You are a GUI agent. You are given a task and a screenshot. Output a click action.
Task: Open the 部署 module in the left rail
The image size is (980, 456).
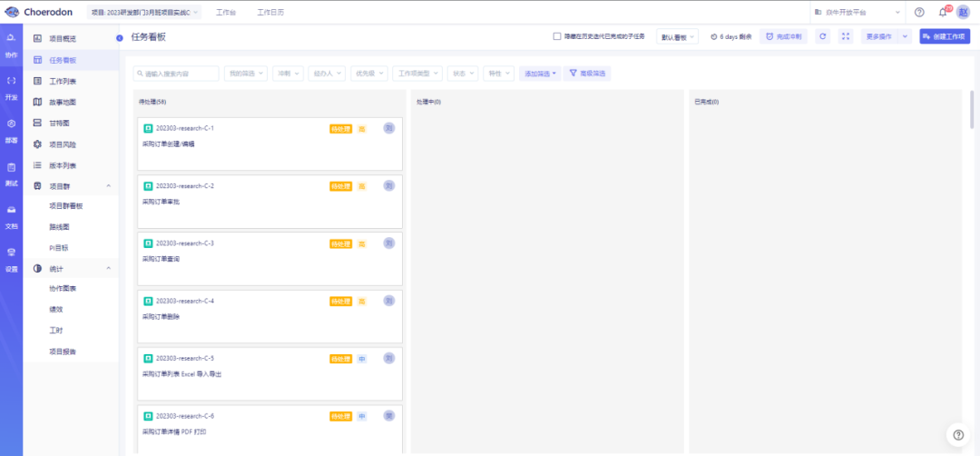pyautogui.click(x=11, y=132)
